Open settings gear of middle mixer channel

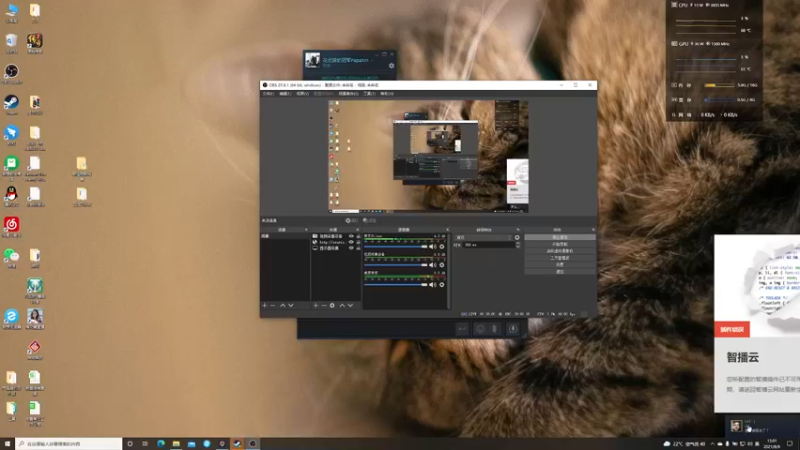point(442,265)
